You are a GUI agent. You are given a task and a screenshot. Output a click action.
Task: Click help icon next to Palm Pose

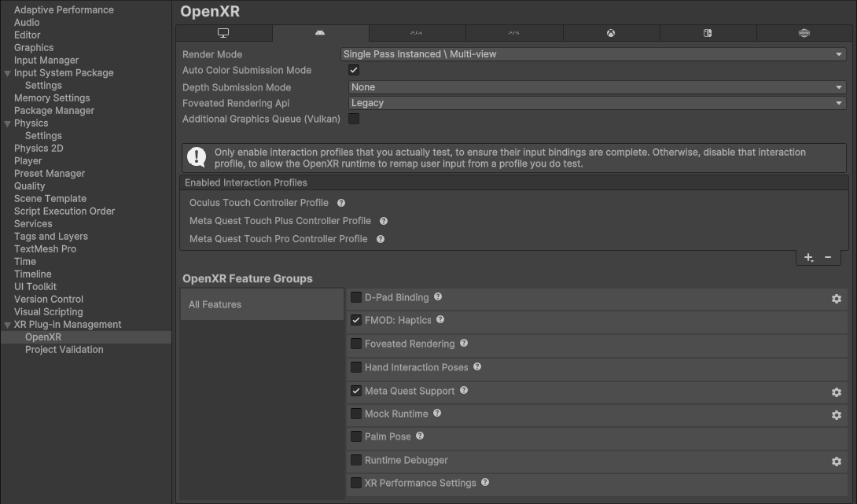click(420, 436)
